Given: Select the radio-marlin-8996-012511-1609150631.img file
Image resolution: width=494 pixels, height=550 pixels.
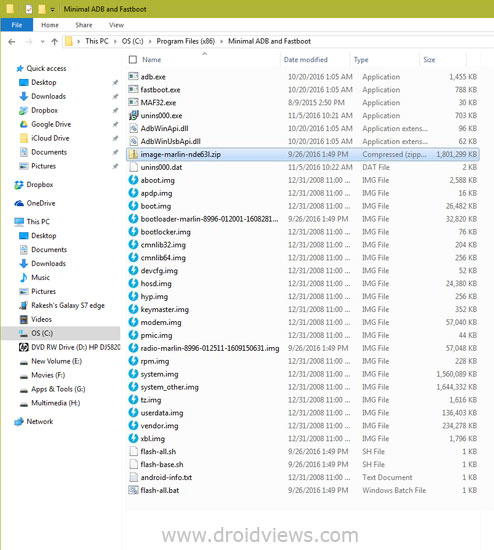Looking at the screenshot, I should click(x=210, y=348).
